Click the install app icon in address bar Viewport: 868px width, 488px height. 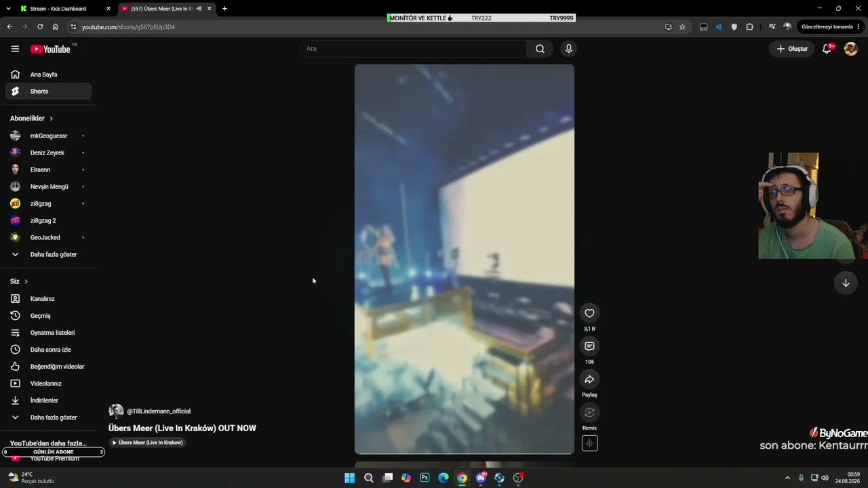point(669,26)
